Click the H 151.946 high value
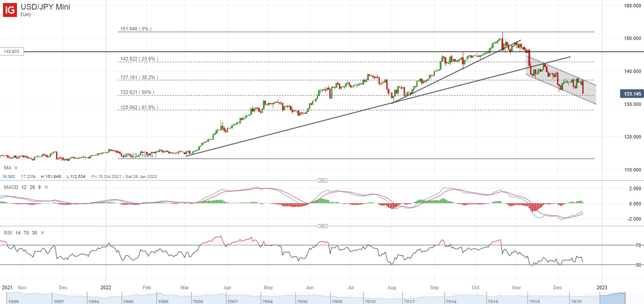This screenshot has height=304, width=644. coord(52,176)
